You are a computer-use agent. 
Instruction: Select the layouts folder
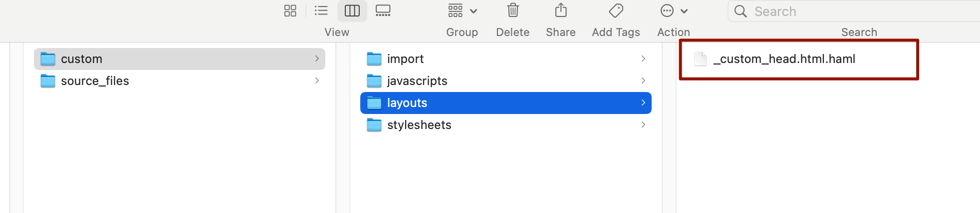tap(506, 103)
